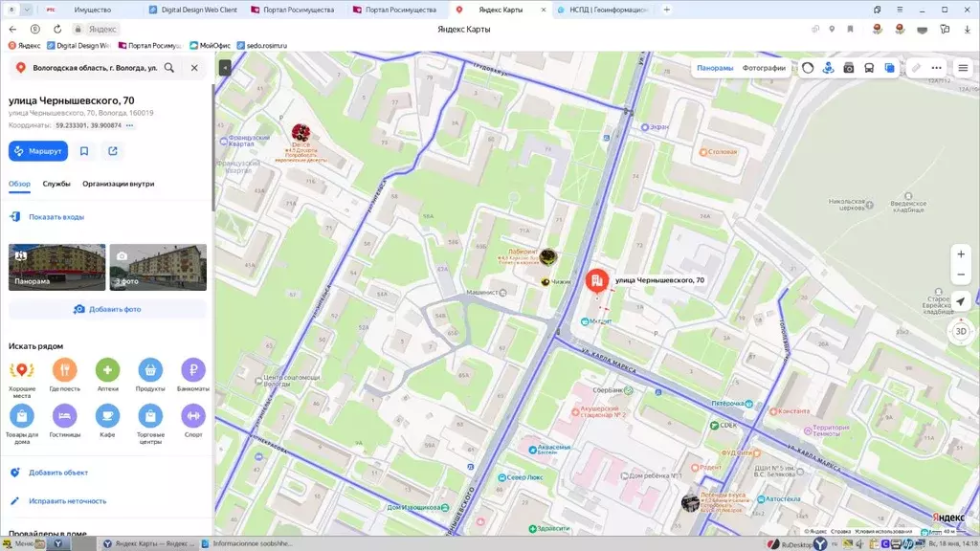Toggle the traffic layer circle icon
Viewport: 980px width, 551px height.
click(808, 68)
